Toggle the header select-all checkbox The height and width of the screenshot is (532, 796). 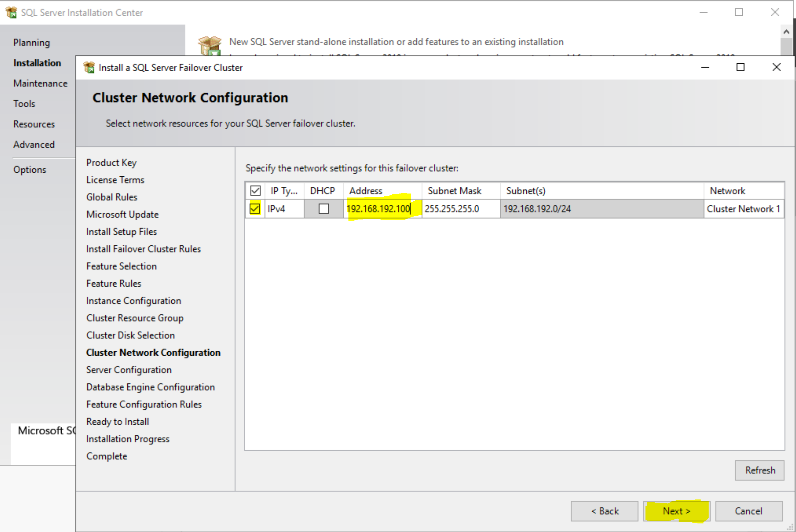click(255, 191)
